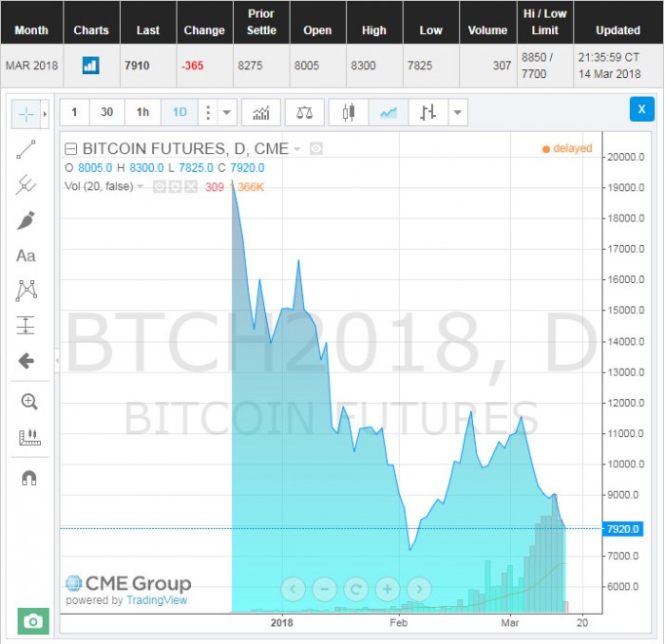Activate the zoom in magnifier tool
Image resolution: width=665 pixels, height=644 pixels.
29,402
